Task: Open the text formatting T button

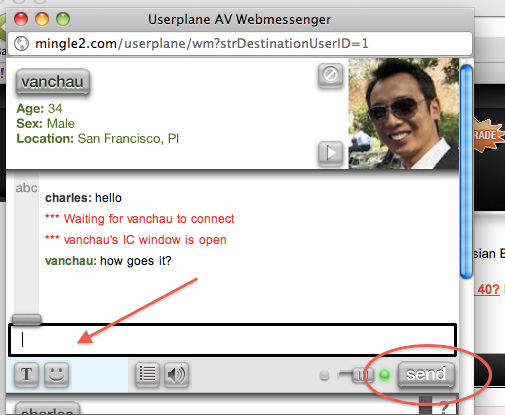Action: coord(26,375)
